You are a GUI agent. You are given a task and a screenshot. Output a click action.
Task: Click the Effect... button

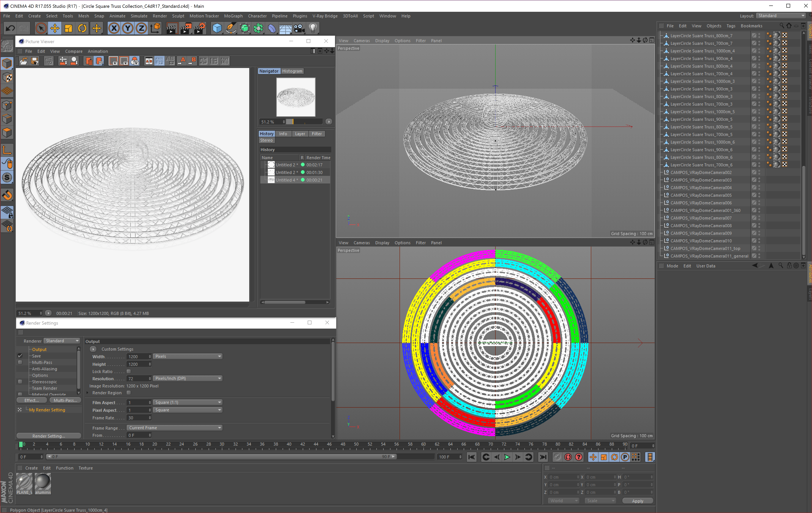(x=32, y=400)
